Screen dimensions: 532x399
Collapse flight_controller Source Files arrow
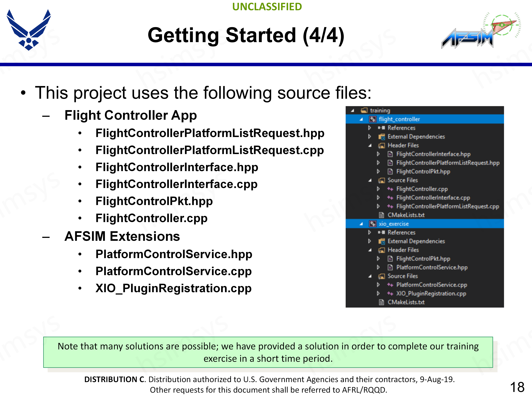(x=370, y=180)
